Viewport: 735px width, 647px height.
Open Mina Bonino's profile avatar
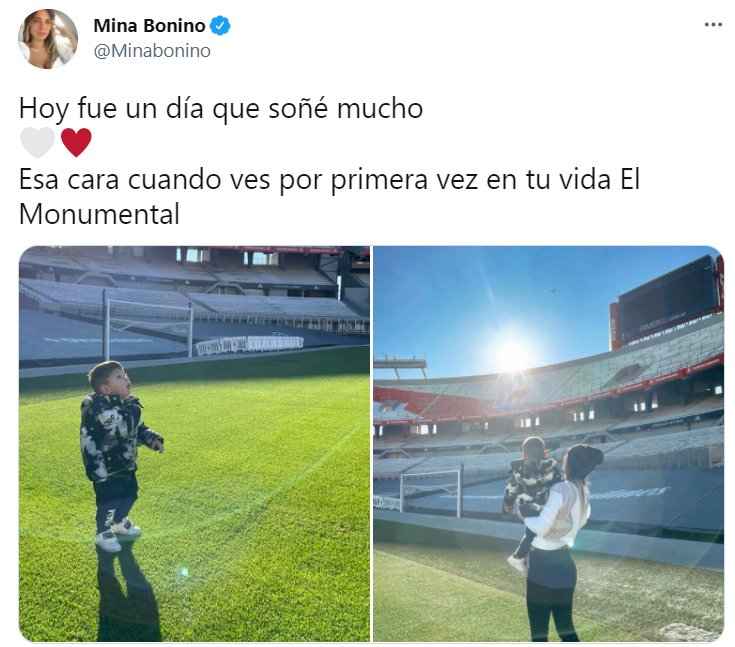pyautogui.click(x=48, y=39)
